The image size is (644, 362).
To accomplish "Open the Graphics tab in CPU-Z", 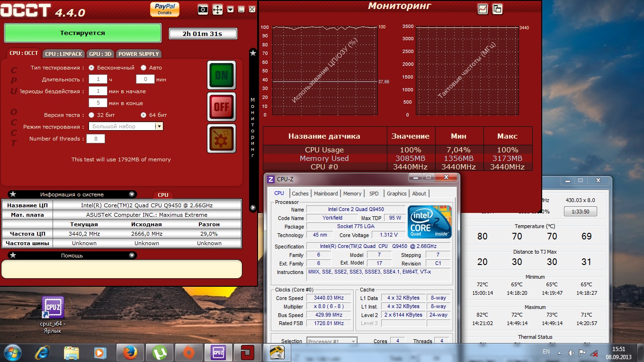I will (x=397, y=194).
